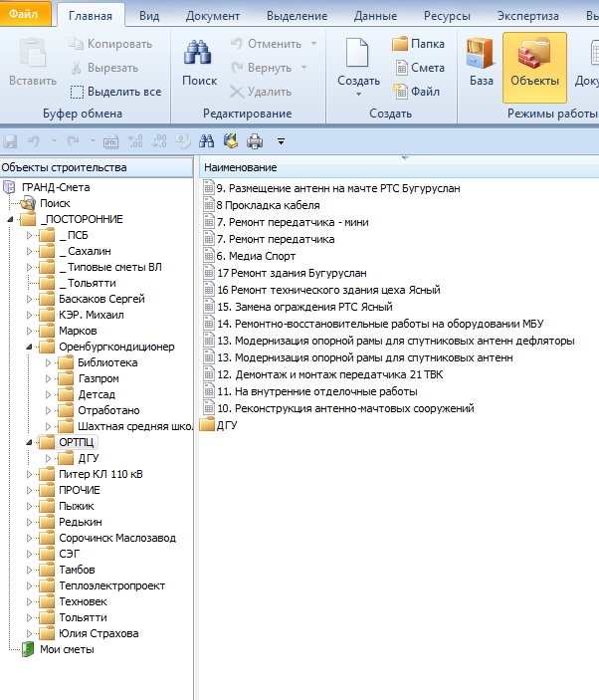Open the Файл application menu

click(x=25, y=13)
